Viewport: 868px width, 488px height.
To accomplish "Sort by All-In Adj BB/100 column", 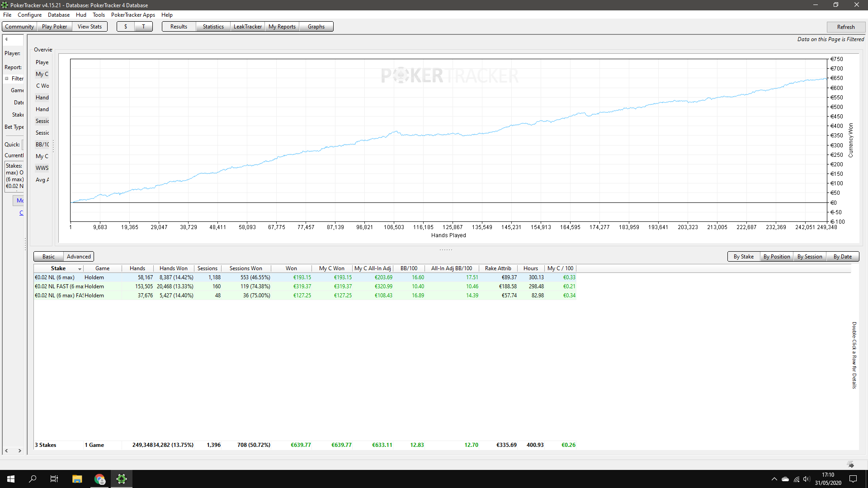I will pyautogui.click(x=451, y=268).
